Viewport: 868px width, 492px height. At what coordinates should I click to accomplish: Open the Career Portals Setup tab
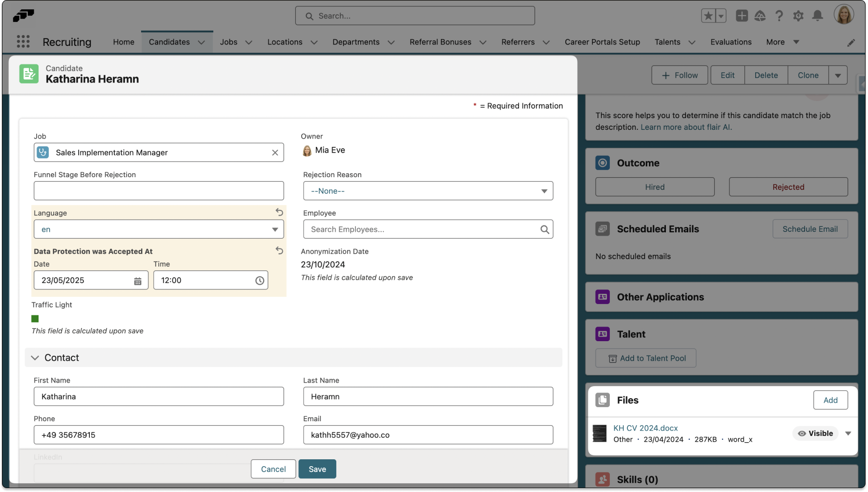coord(602,42)
